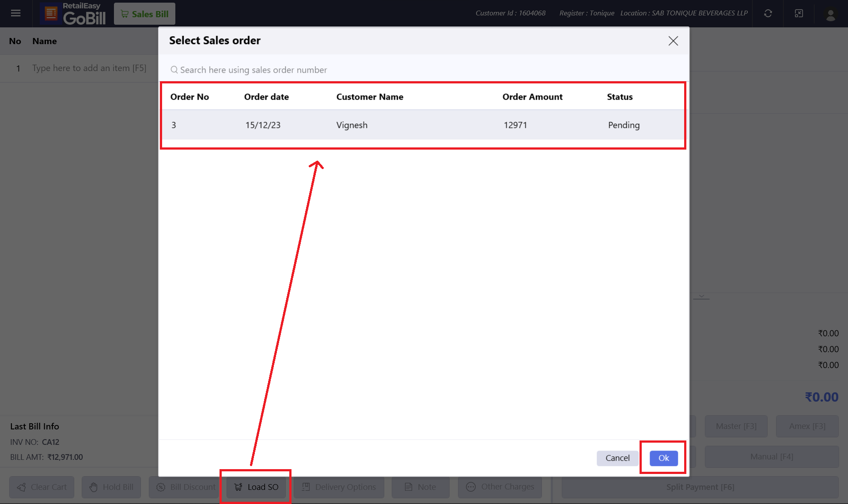This screenshot has height=504, width=848.
Task: Expand the collapsed chevron panel handle
Action: click(x=701, y=297)
